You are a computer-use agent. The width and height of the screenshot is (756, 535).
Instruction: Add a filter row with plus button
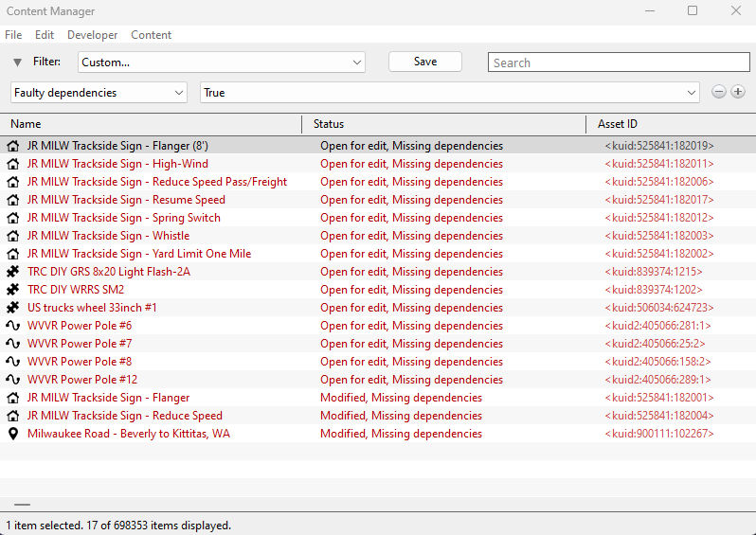tap(738, 93)
